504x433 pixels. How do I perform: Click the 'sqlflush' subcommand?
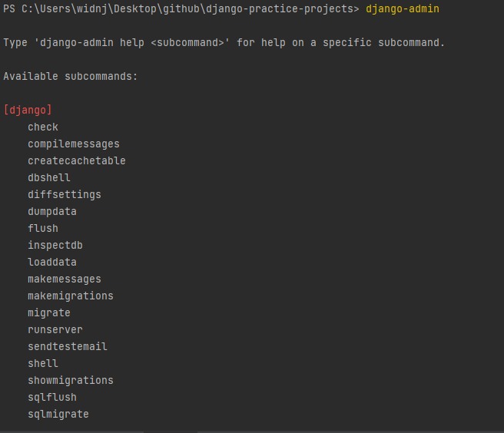52,398
